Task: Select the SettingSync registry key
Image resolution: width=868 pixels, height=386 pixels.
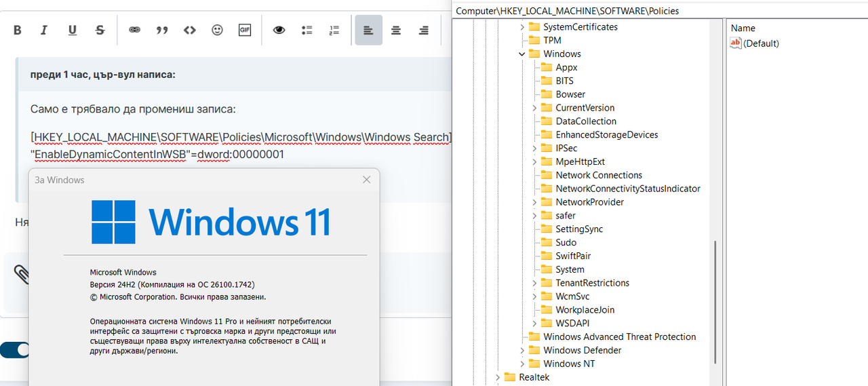Action: coord(579,229)
